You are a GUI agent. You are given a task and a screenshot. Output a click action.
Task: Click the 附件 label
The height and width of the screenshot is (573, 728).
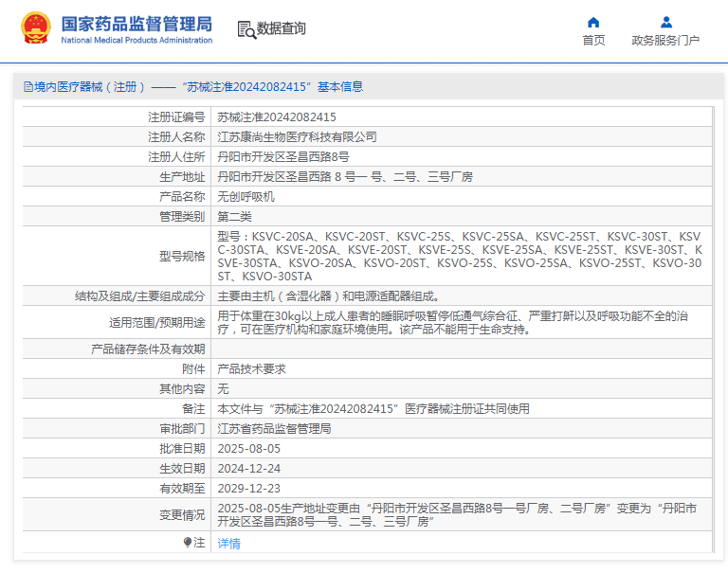click(x=193, y=369)
